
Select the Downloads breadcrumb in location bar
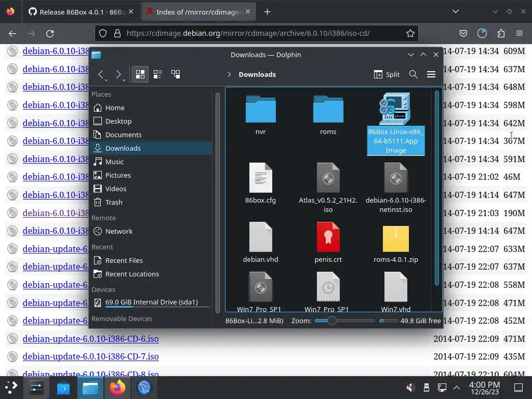(257, 74)
